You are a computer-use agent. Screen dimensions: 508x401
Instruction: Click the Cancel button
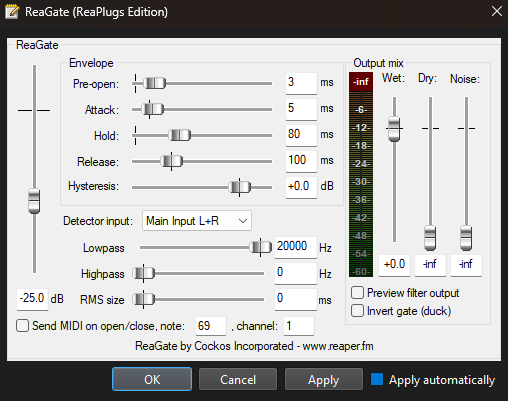tap(238, 379)
